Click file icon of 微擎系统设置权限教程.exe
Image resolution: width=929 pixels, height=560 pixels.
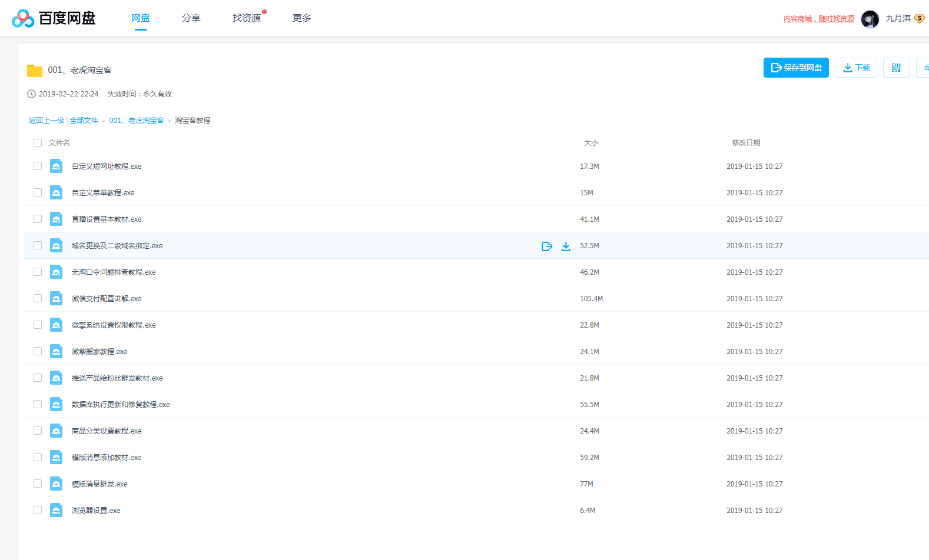pyautogui.click(x=56, y=325)
